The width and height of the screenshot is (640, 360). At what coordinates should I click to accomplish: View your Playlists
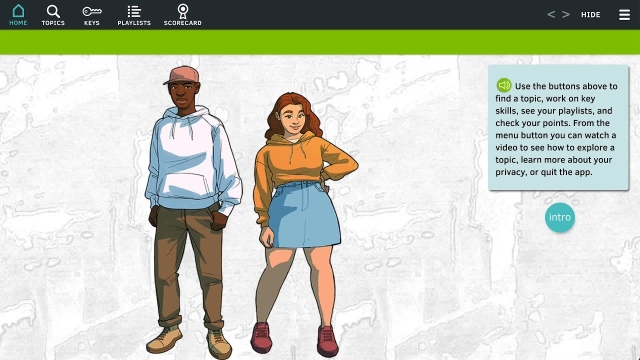[134, 15]
